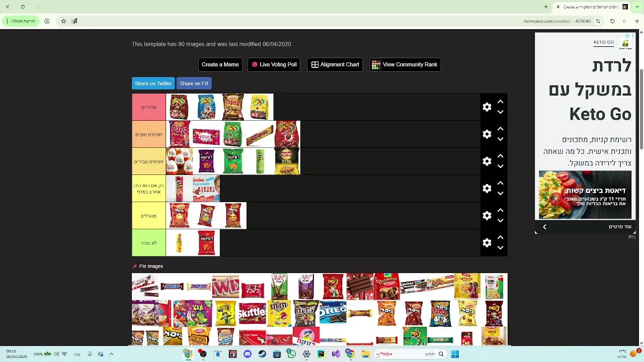Select the Skittles image in the pool
This screenshot has height=362, width=644.
[252, 313]
